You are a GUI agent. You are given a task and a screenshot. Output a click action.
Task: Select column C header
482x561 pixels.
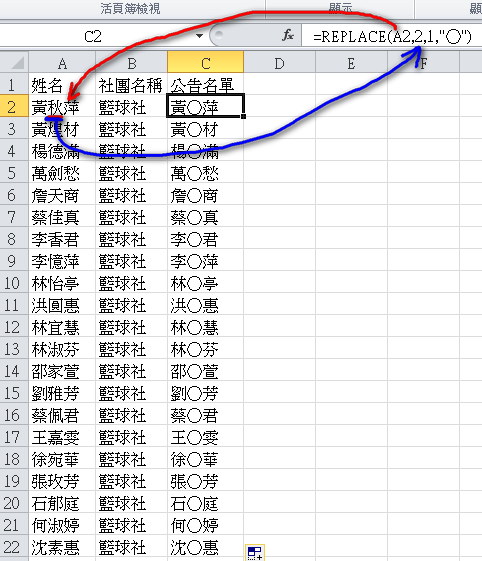(205, 62)
